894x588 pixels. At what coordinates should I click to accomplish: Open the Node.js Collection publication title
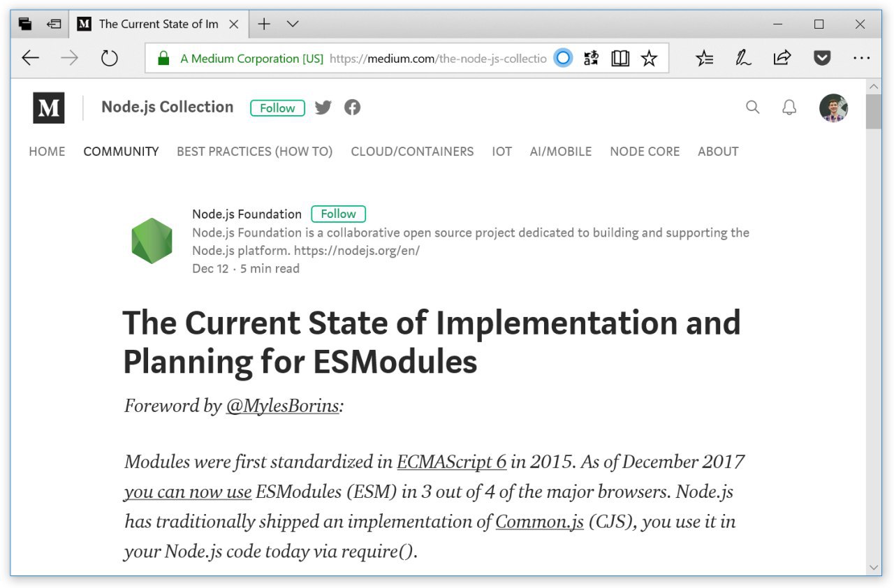click(x=168, y=107)
